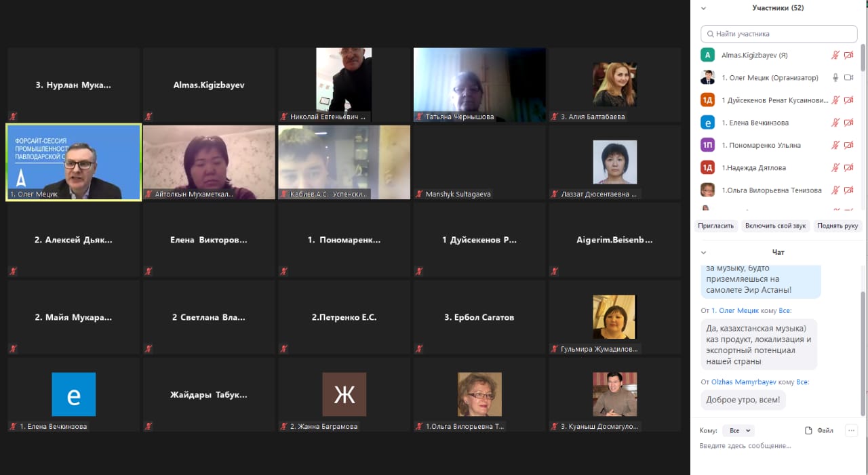The width and height of the screenshot is (868, 475).
Task: Click the 2 Светлана Вла tile
Action: (x=209, y=317)
